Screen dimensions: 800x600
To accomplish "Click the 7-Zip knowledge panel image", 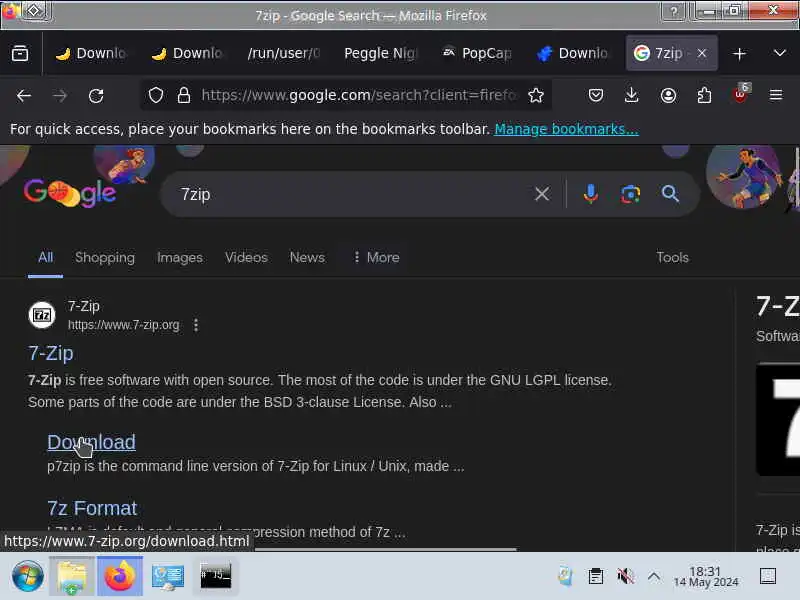I will (778, 419).
